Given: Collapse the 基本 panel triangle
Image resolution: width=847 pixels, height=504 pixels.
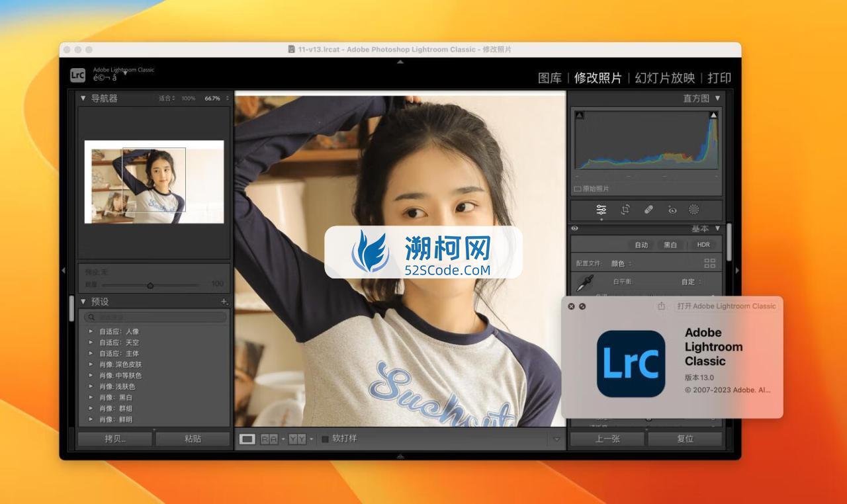Looking at the screenshot, I should [717, 228].
